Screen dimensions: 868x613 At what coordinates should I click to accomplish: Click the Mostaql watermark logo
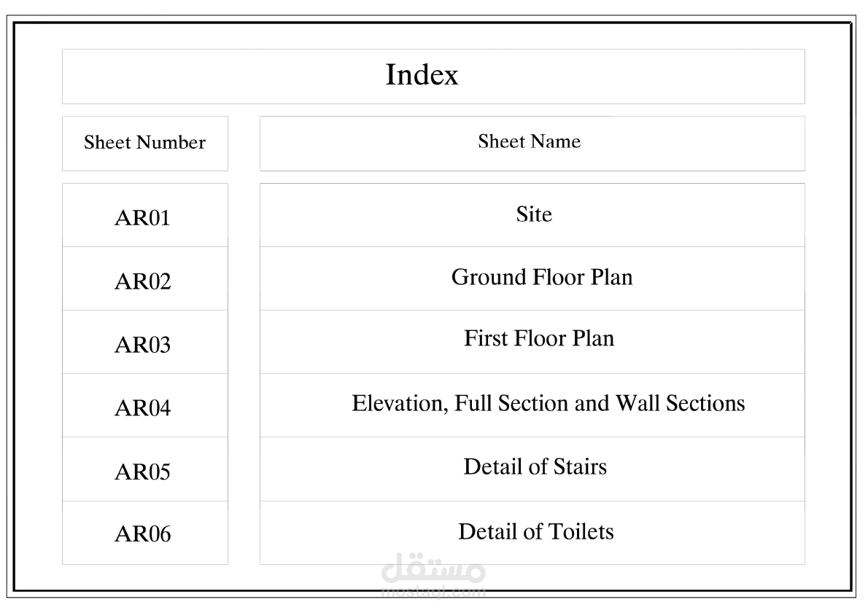[x=433, y=569]
